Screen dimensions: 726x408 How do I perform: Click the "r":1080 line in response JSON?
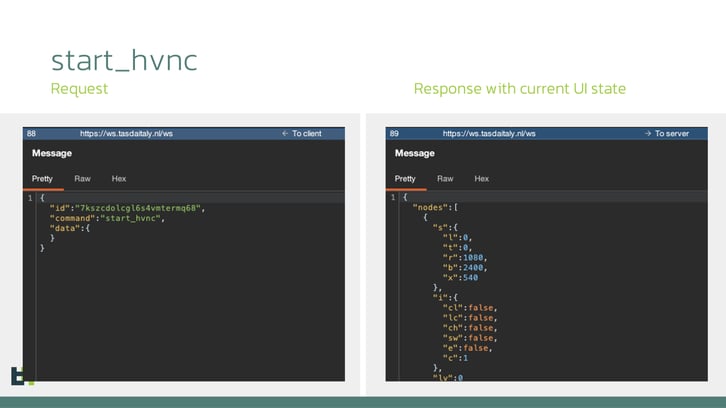click(x=462, y=257)
